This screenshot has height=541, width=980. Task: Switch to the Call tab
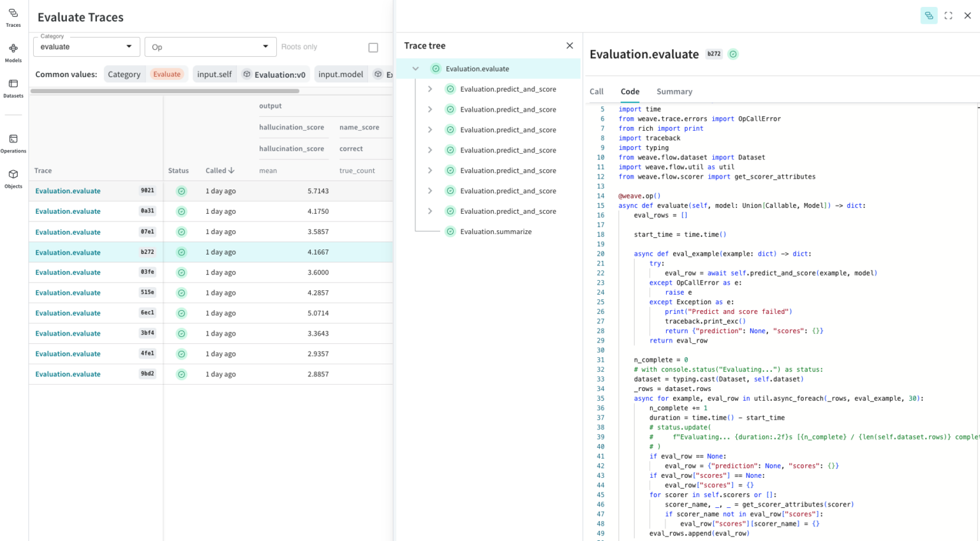[x=597, y=92]
